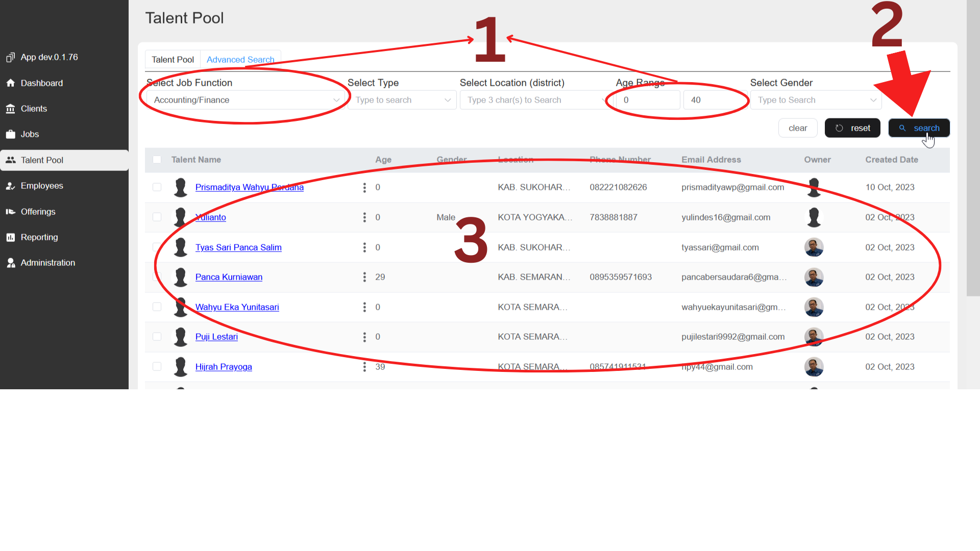Open three-dot menu for Panca Kurniawan row
The width and height of the screenshot is (980, 551).
364,277
